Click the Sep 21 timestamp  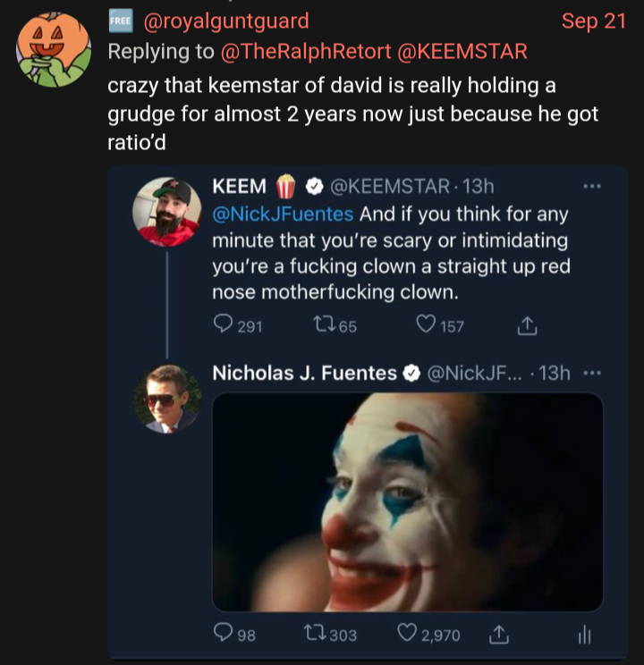click(593, 21)
